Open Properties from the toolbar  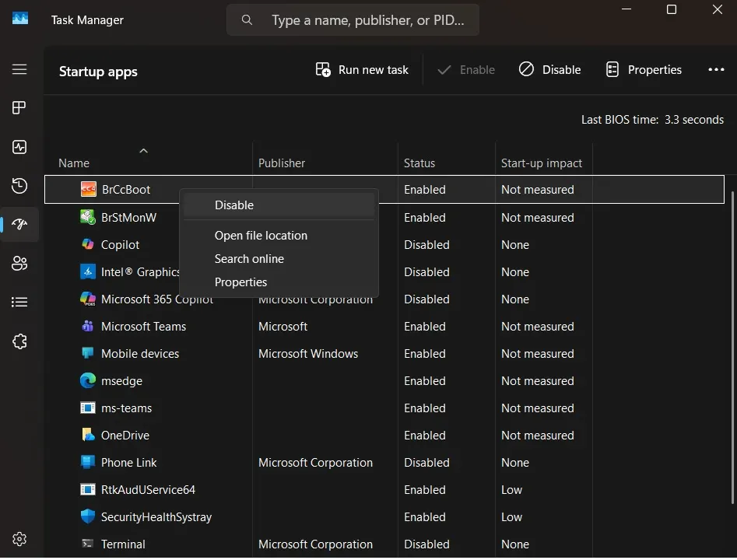coord(644,69)
